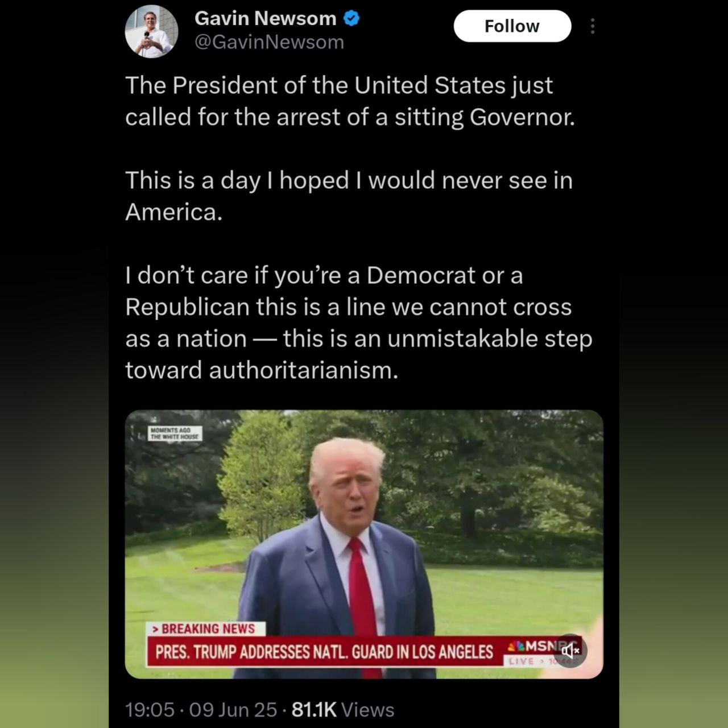Screen dimensions: 728x728
Task: Click the Follow button
Action: click(512, 26)
